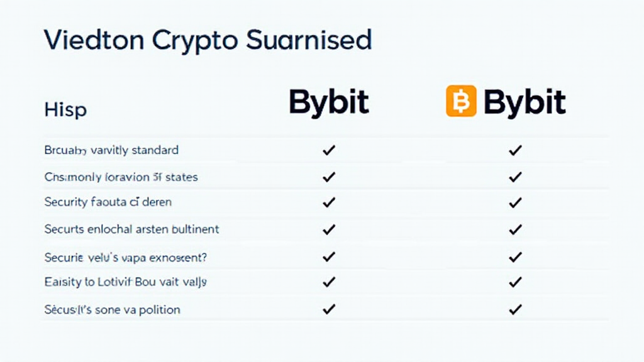Toggle left Bybit checkmark in "varvitly standard" row
644x362 pixels.
(328, 150)
